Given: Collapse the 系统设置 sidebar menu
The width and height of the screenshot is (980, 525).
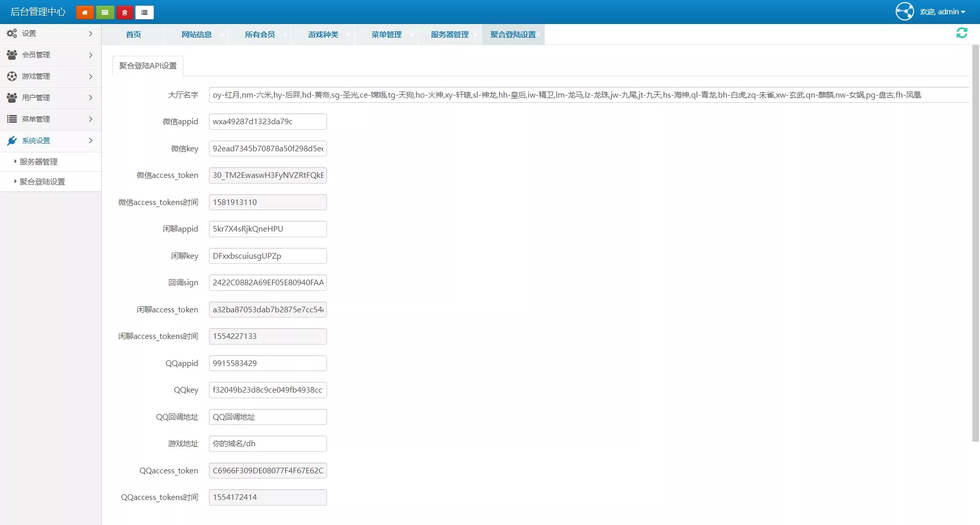Looking at the screenshot, I should 50,141.
